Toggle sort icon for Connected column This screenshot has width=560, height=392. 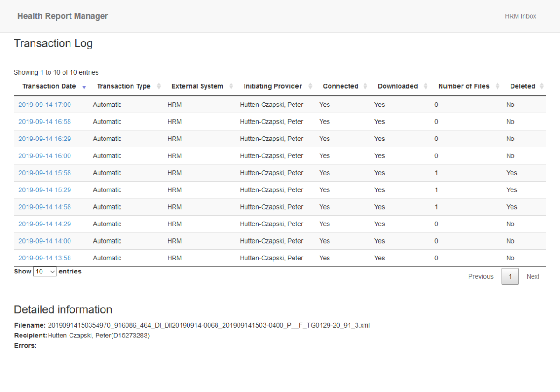pyautogui.click(x=365, y=86)
